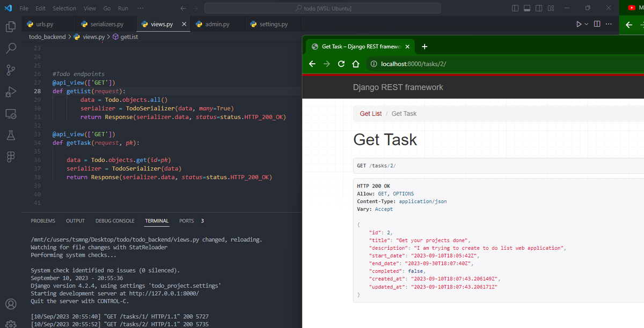Image resolution: width=644 pixels, height=328 pixels.
Task: Open the Accounts menu icon
Action: coord(11,305)
